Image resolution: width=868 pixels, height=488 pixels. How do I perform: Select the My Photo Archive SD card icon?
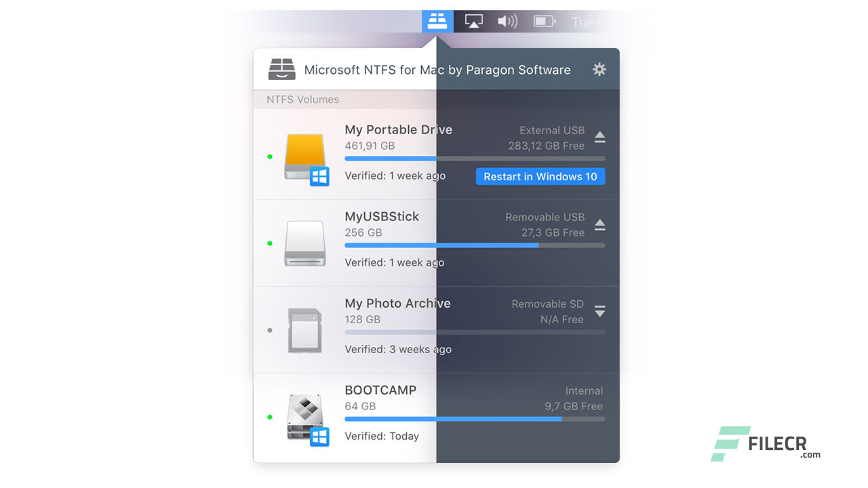click(304, 330)
